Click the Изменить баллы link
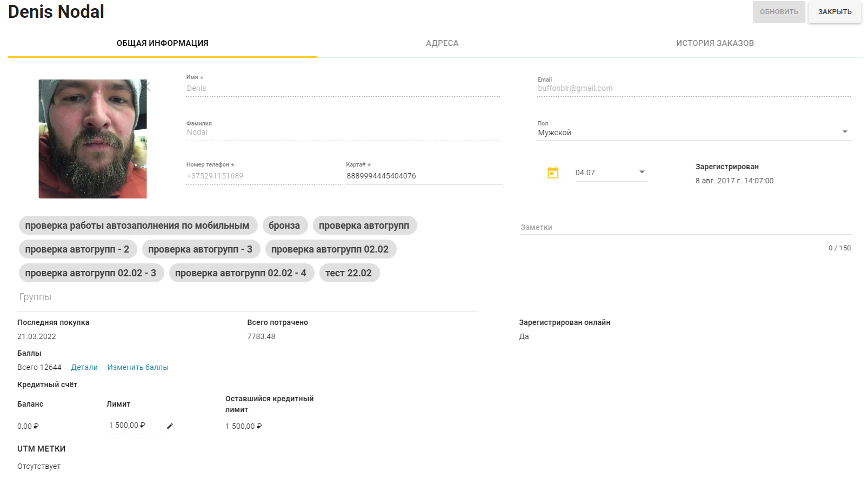Viewport: 868px width, 484px height. click(x=138, y=367)
